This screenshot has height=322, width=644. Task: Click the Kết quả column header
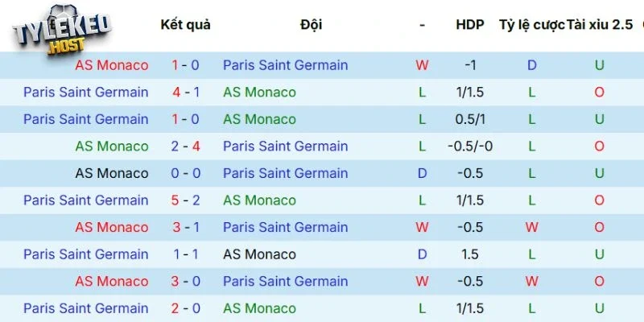click(x=185, y=24)
